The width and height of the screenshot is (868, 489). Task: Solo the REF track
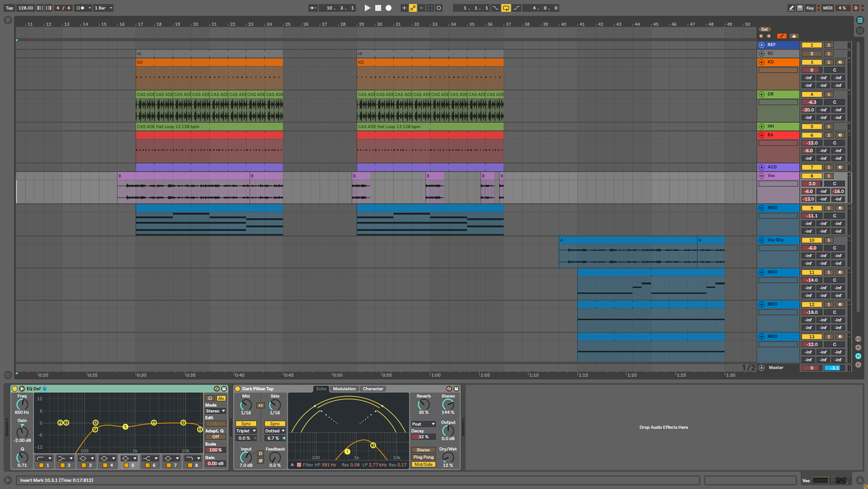point(830,45)
